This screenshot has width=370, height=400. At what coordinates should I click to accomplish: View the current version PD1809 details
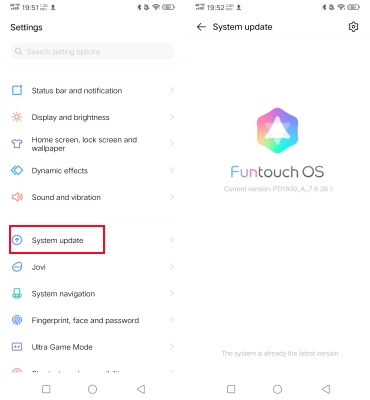pos(278,189)
